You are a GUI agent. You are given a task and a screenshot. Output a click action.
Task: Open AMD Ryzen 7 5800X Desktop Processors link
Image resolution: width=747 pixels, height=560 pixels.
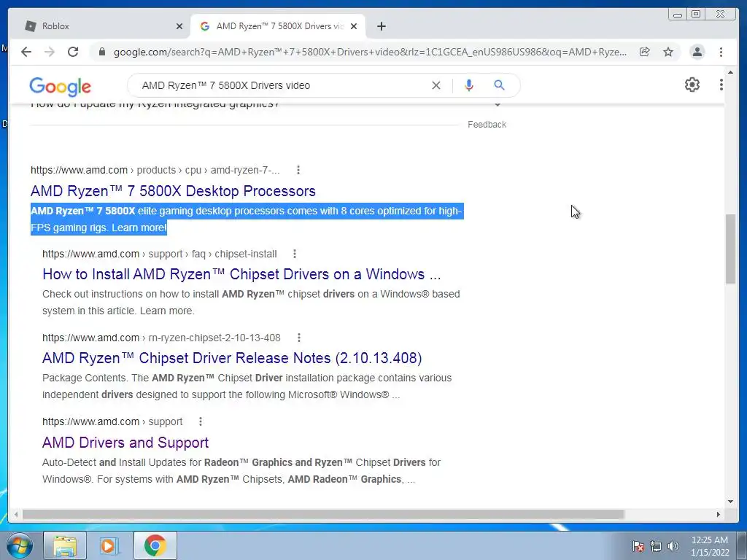pyautogui.click(x=173, y=191)
